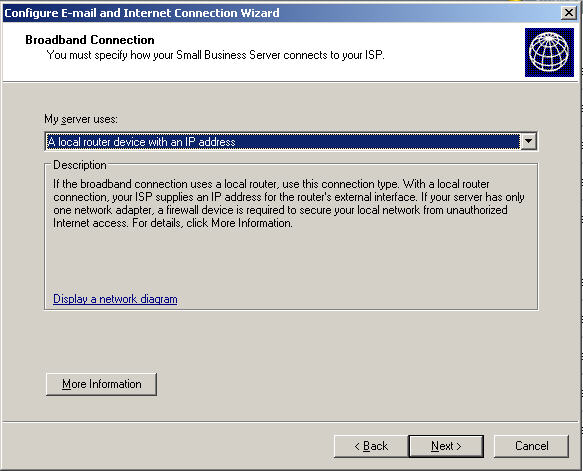Select the local router device combo box field
This screenshot has width=583, height=471.
290,141
